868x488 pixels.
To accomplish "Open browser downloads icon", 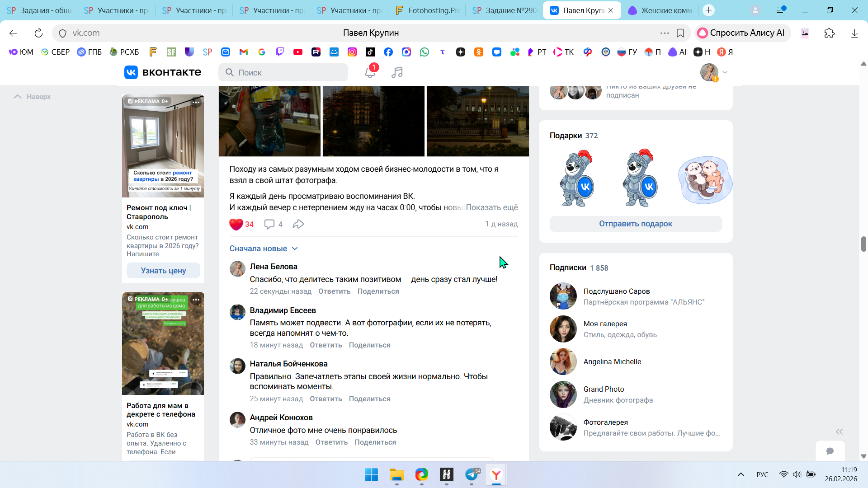I will tap(854, 33).
